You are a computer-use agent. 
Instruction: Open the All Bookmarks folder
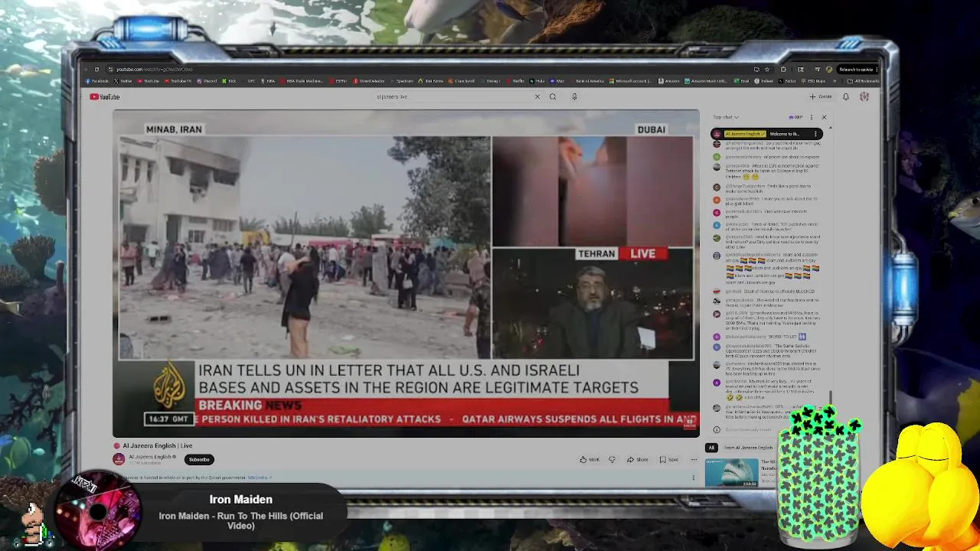[x=863, y=81]
